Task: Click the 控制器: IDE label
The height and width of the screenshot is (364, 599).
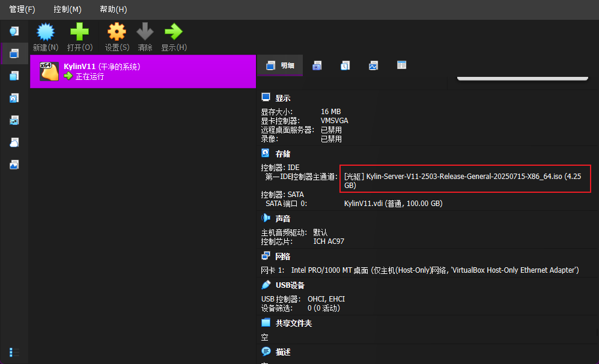Action: (x=281, y=168)
